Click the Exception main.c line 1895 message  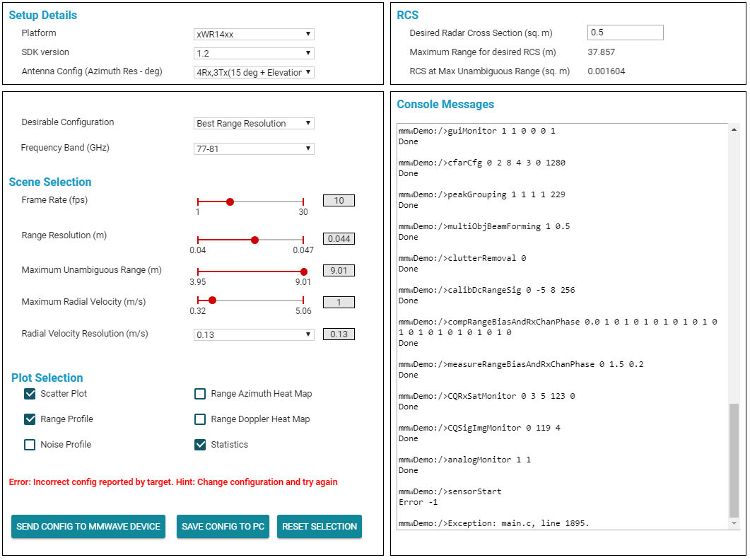[493, 523]
